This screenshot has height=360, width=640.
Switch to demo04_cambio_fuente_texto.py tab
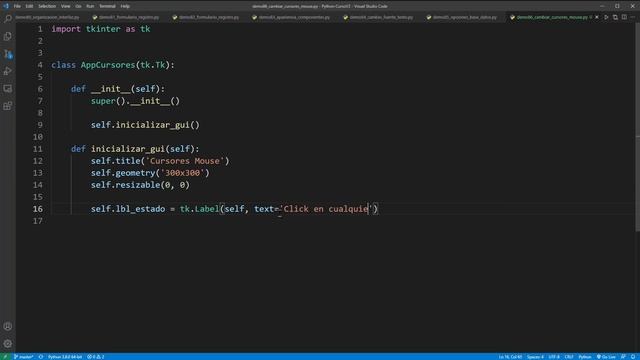point(379,18)
